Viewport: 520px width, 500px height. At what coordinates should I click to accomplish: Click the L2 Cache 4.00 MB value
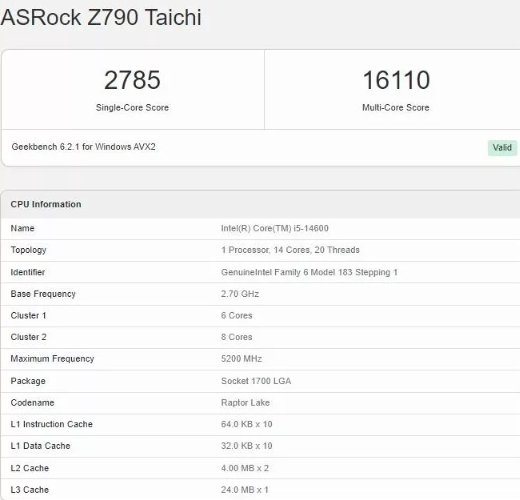[245, 468]
